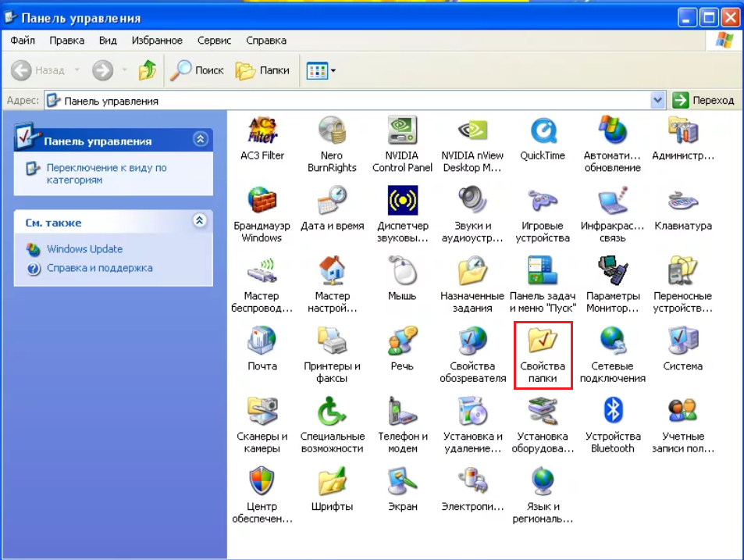Open Экран display settings

click(x=402, y=490)
